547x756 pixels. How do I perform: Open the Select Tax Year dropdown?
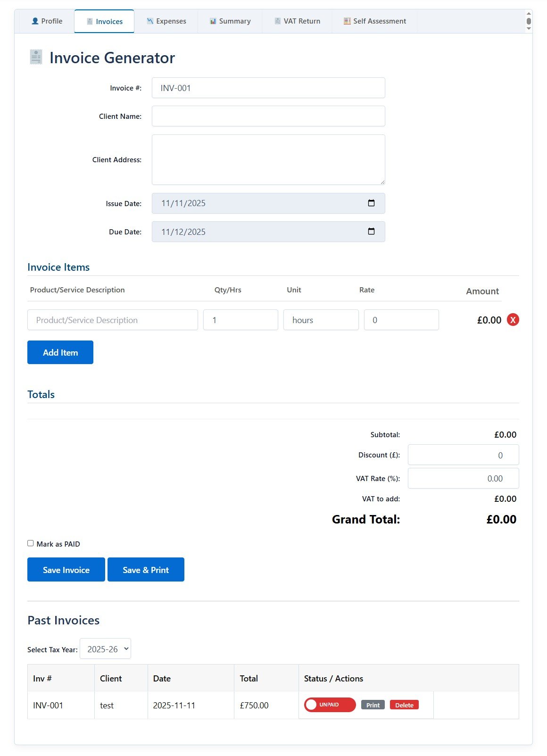point(105,649)
